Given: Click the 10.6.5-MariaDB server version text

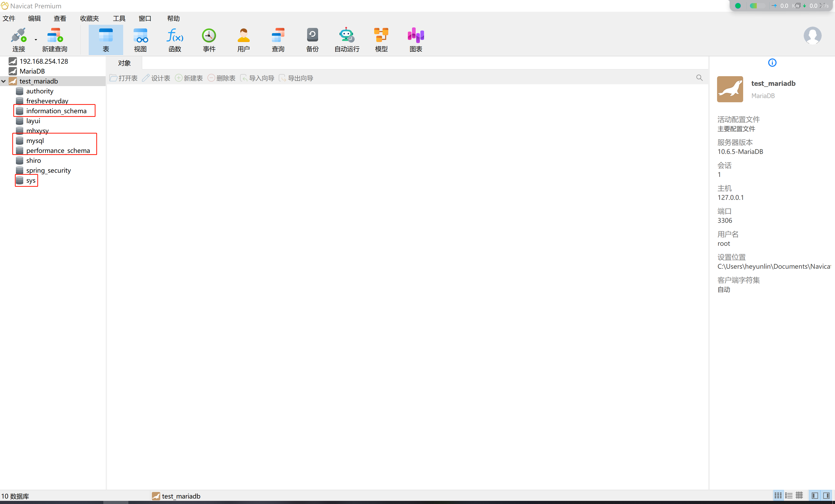Looking at the screenshot, I should (740, 152).
